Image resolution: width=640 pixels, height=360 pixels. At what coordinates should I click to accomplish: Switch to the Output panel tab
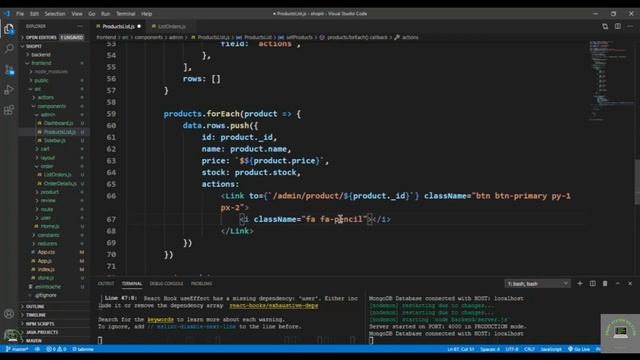[106, 283]
